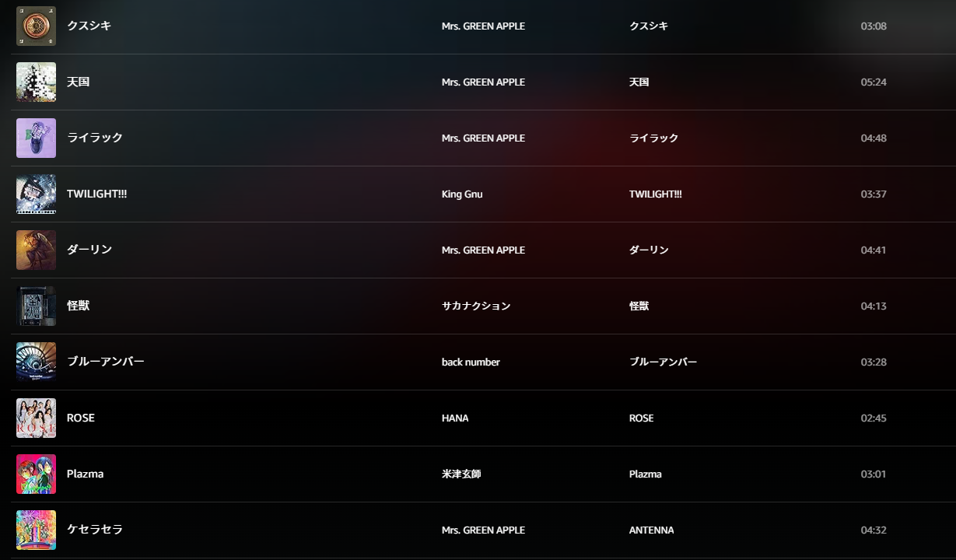Viewport: 956px width, 560px height.
Task: Open the ANTENNA album link
Action: (x=651, y=530)
